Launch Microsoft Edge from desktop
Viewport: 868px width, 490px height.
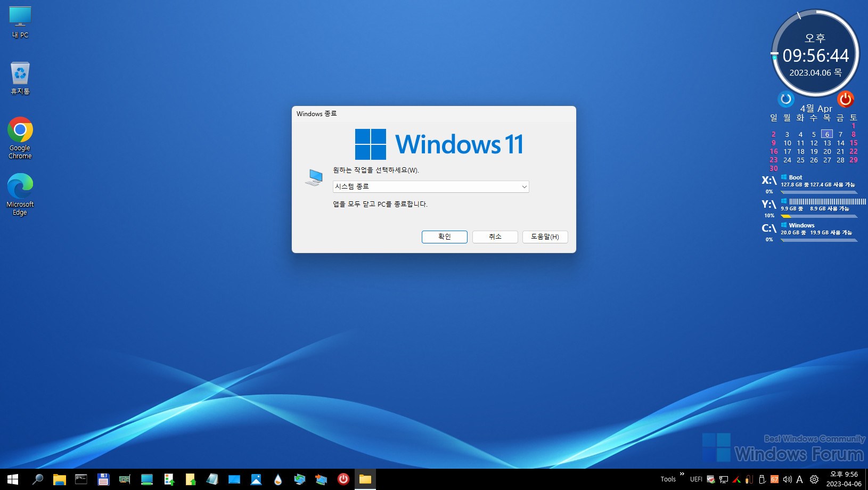coord(20,194)
